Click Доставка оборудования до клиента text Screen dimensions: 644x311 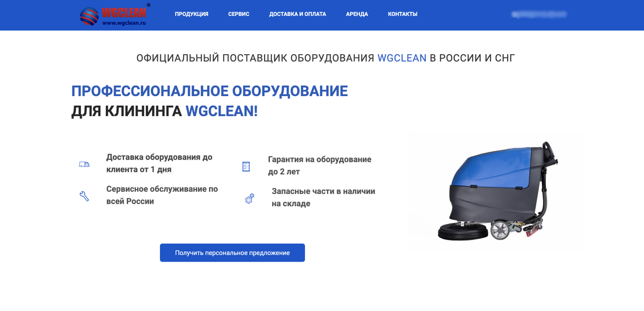pyautogui.click(x=159, y=163)
